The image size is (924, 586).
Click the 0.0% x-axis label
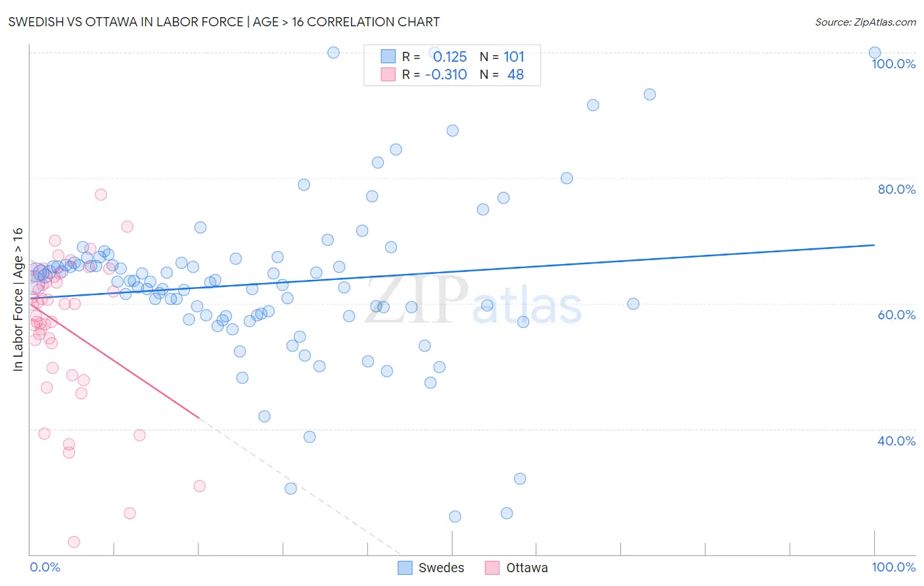pyautogui.click(x=45, y=567)
